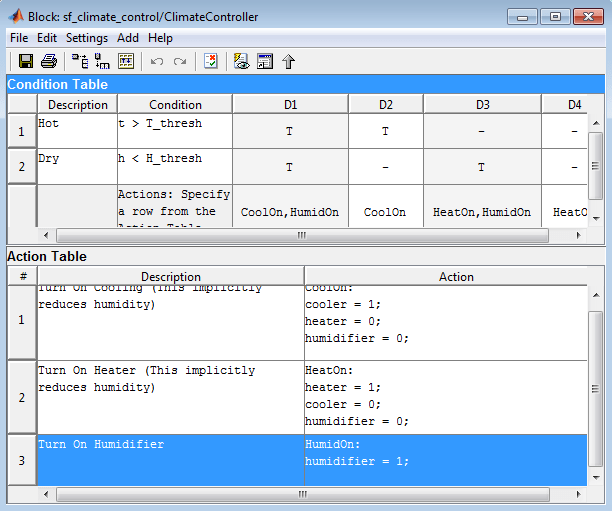Click the Go Up to parent arrow
Viewport: 612px width, 511px height.
pos(288,61)
